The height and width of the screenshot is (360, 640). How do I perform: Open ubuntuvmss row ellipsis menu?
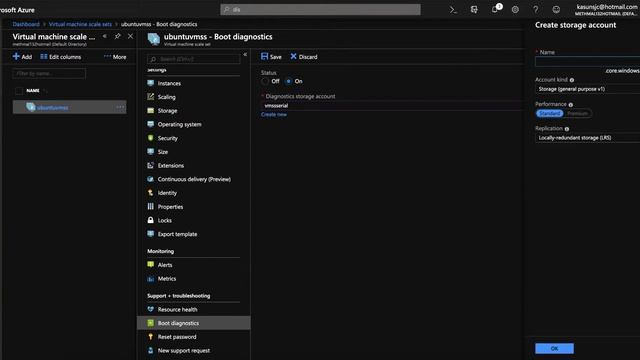pos(120,107)
